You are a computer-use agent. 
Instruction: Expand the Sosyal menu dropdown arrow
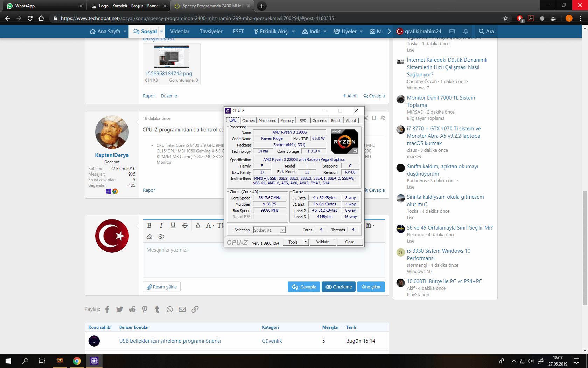162,32
